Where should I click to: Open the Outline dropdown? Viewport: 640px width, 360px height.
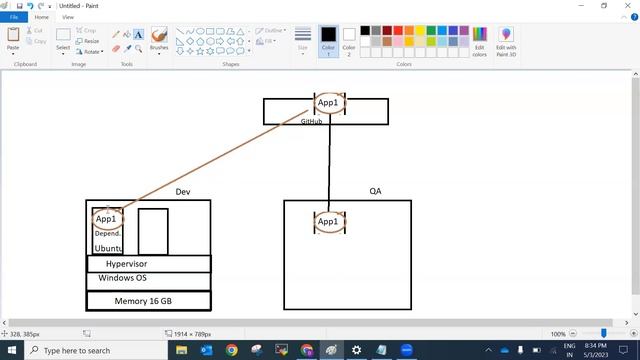[x=271, y=31]
